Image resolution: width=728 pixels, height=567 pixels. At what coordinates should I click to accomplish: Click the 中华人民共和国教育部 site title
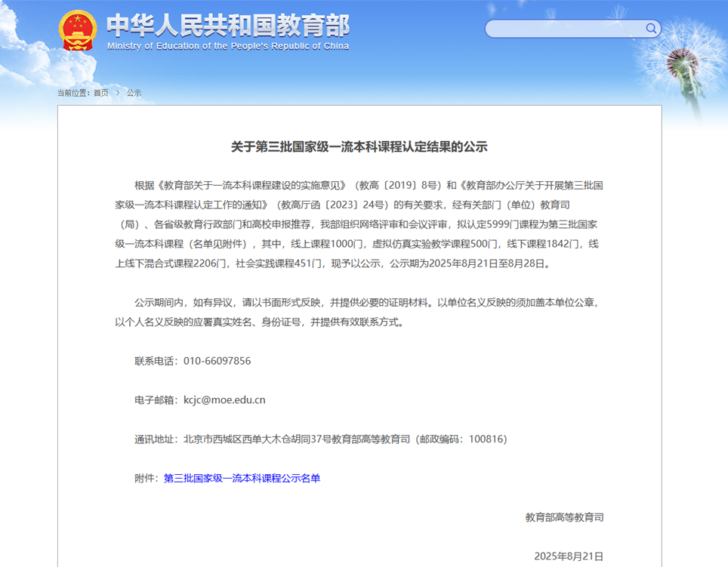[227, 25]
